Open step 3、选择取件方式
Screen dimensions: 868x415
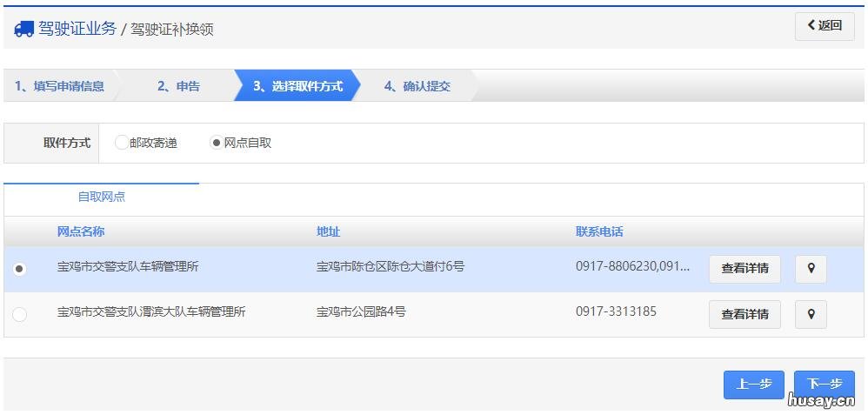[x=297, y=86]
